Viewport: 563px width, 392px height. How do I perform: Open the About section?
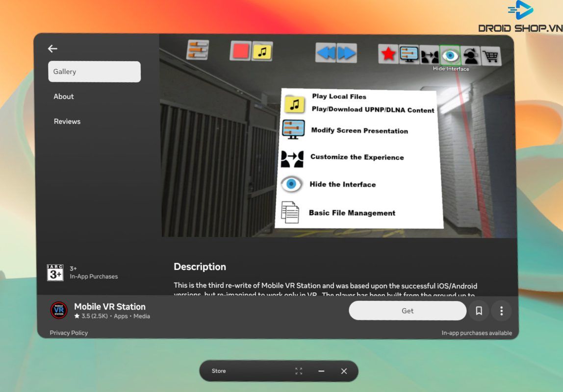pyautogui.click(x=64, y=97)
